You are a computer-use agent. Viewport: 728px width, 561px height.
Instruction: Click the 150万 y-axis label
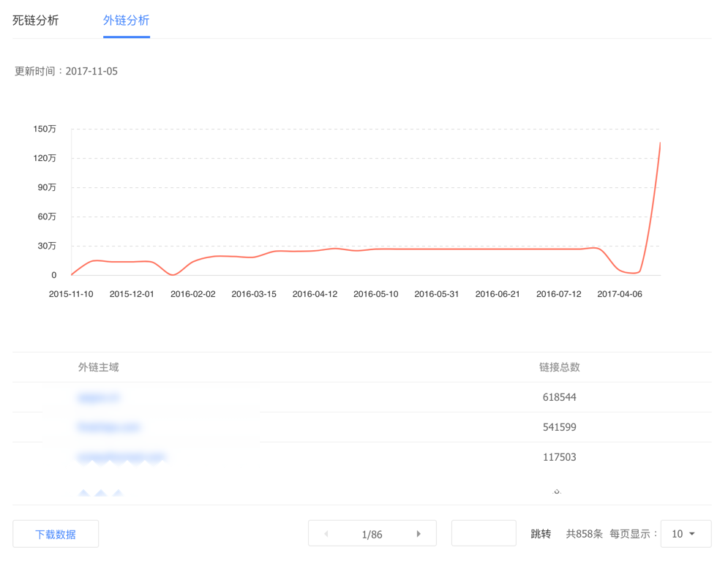[45, 129]
